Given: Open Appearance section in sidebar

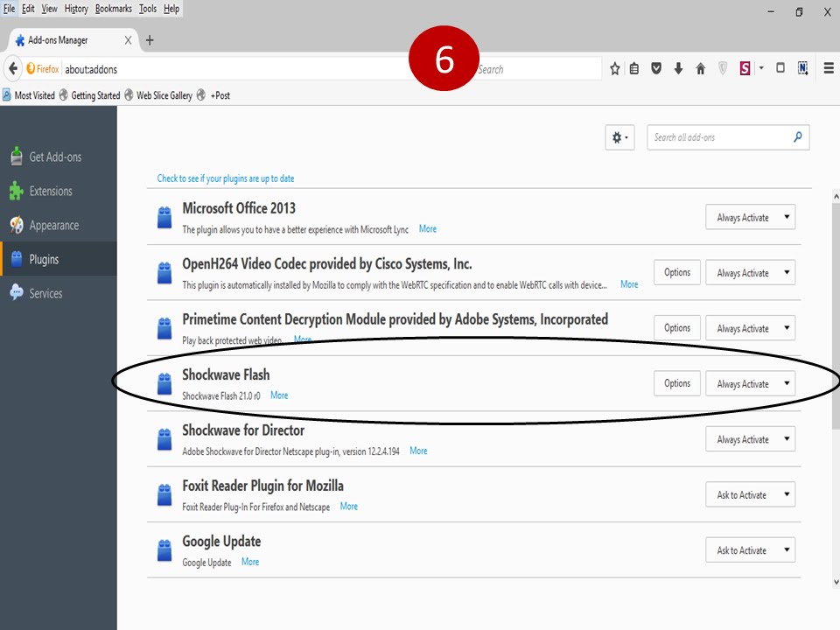Looking at the screenshot, I should pos(59,226).
